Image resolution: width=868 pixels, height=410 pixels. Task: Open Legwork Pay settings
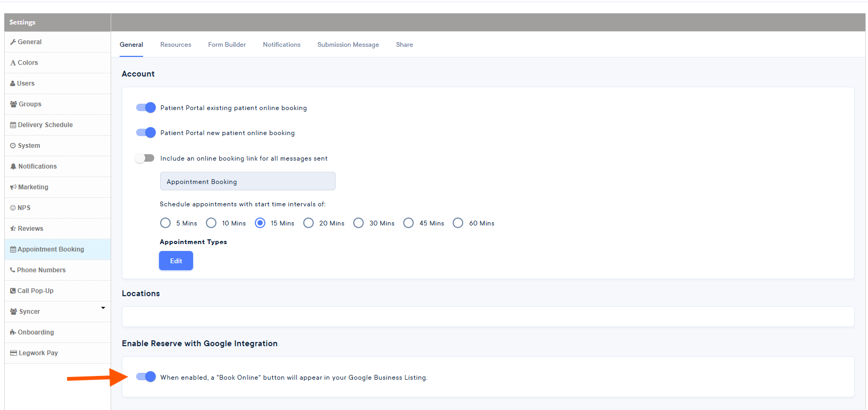pos(57,353)
